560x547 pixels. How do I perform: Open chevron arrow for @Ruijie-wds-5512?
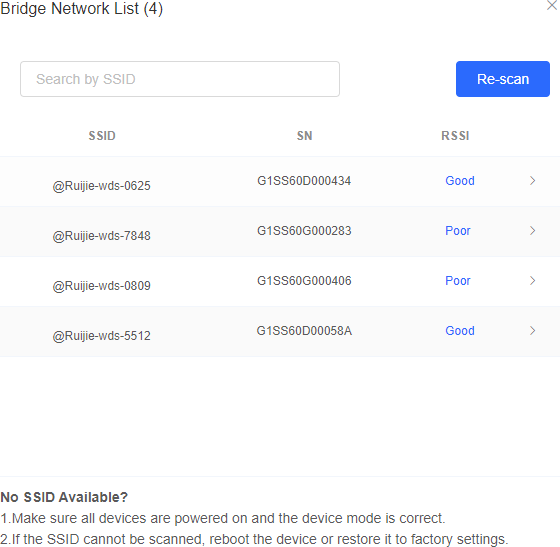pyautogui.click(x=532, y=331)
